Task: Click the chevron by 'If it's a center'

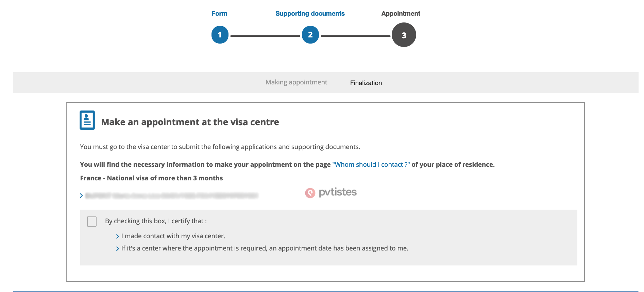Action: tap(118, 248)
